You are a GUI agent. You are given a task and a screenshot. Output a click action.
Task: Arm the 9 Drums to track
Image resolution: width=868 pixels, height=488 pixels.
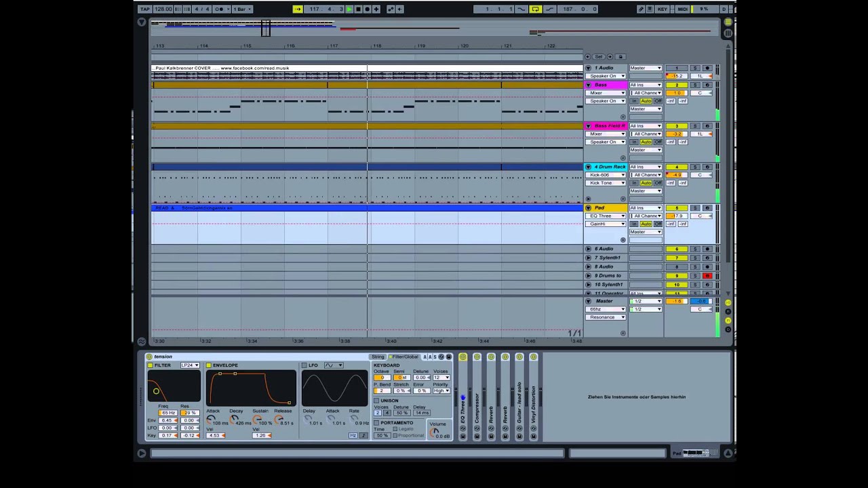pos(707,276)
